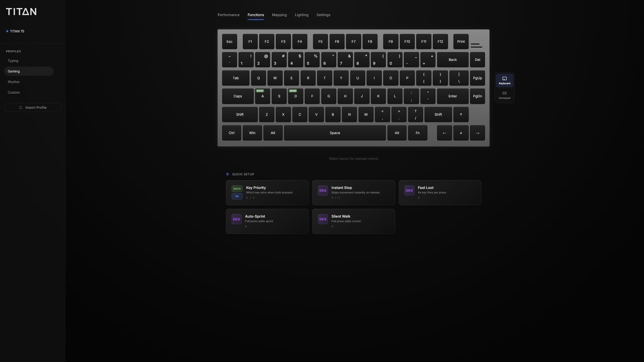Open the Settings tab
The height and width of the screenshot is (362, 644).
pyautogui.click(x=323, y=15)
